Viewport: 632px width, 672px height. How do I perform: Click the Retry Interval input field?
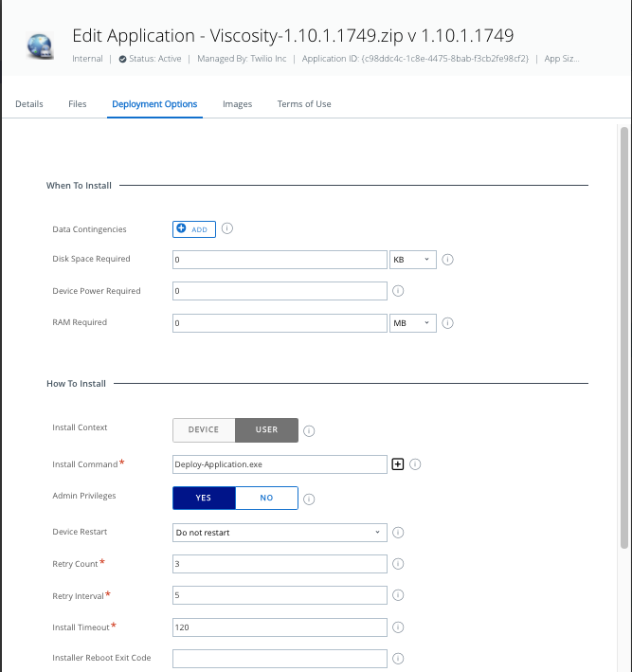(280, 595)
